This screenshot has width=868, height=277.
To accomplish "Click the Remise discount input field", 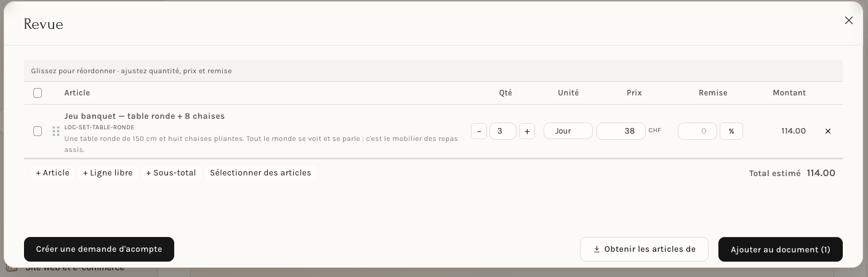I will click(x=697, y=131).
